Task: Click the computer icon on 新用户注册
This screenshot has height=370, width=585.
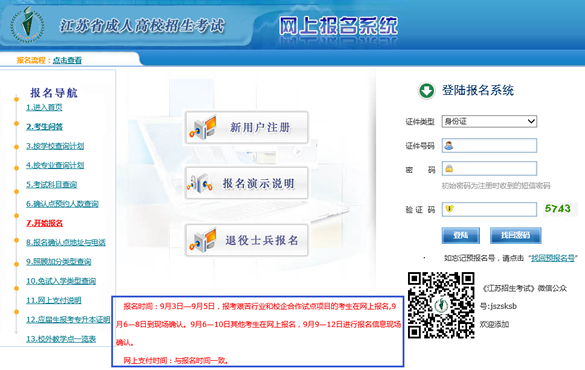Action: point(203,128)
